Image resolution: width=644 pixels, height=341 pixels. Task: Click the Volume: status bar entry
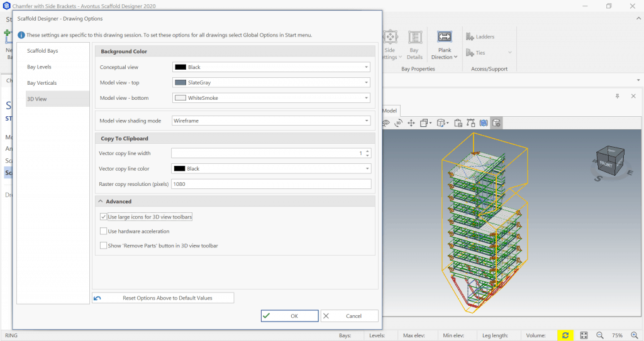[x=536, y=335]
